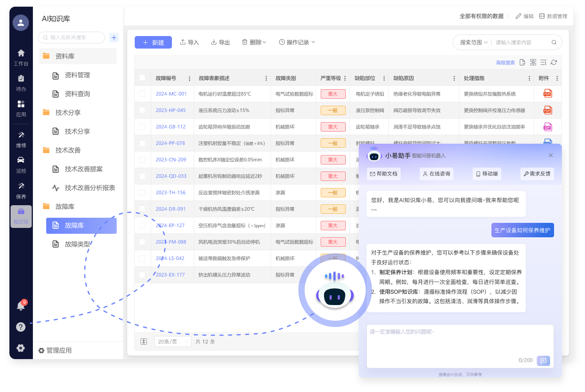Click the refresh icon above table
Screen dimensions: 585x392
coord(554,62)
